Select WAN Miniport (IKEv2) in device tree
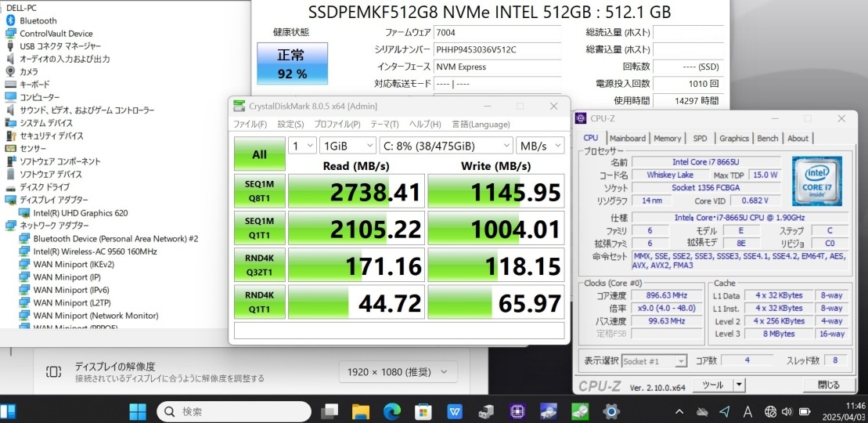 click(x=74, y=264)
